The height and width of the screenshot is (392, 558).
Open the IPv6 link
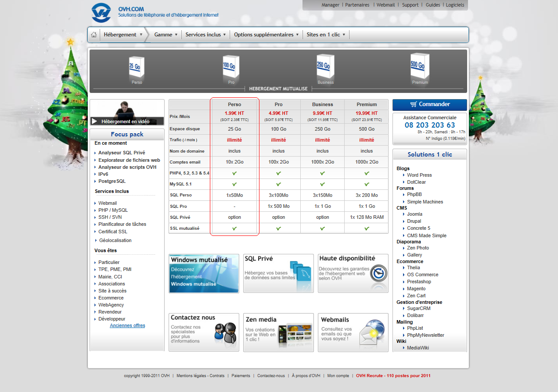103,175
